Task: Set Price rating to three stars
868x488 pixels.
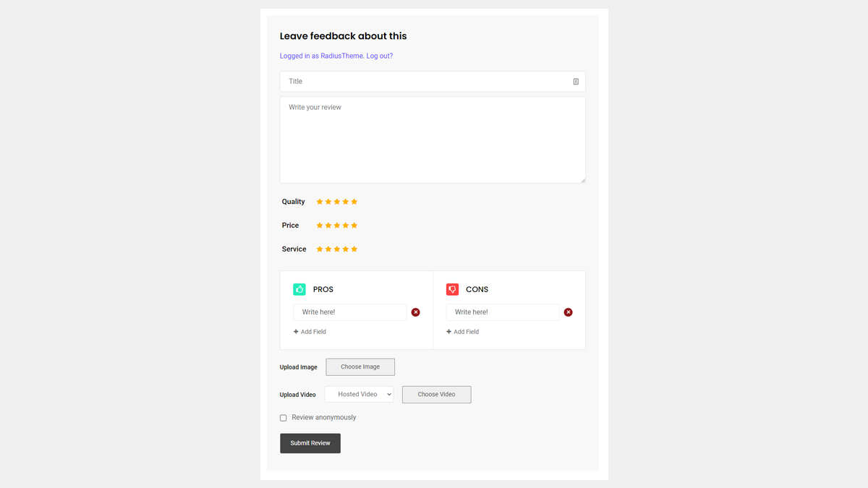Action: tap(337, 226)
